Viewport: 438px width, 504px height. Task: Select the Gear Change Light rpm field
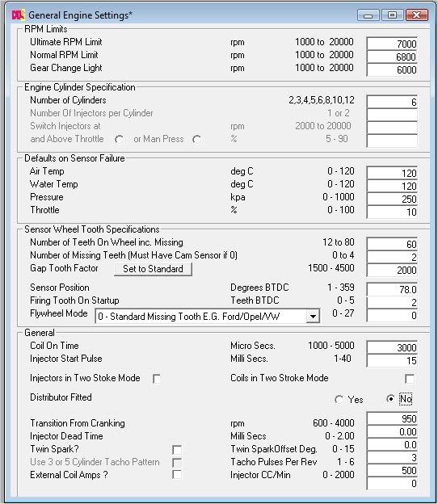392,69
